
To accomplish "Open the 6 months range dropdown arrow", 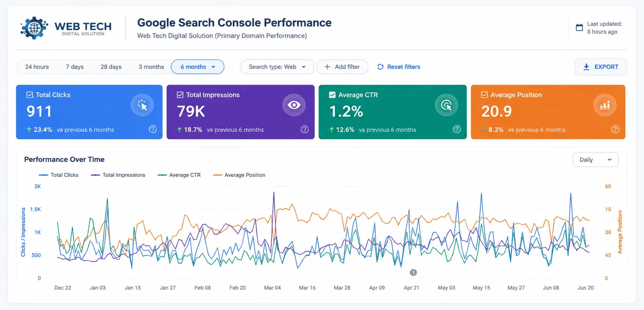I will coord(213,67).
